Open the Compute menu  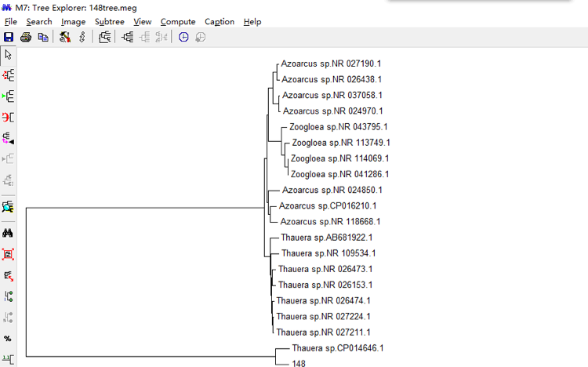coord(178,22)
